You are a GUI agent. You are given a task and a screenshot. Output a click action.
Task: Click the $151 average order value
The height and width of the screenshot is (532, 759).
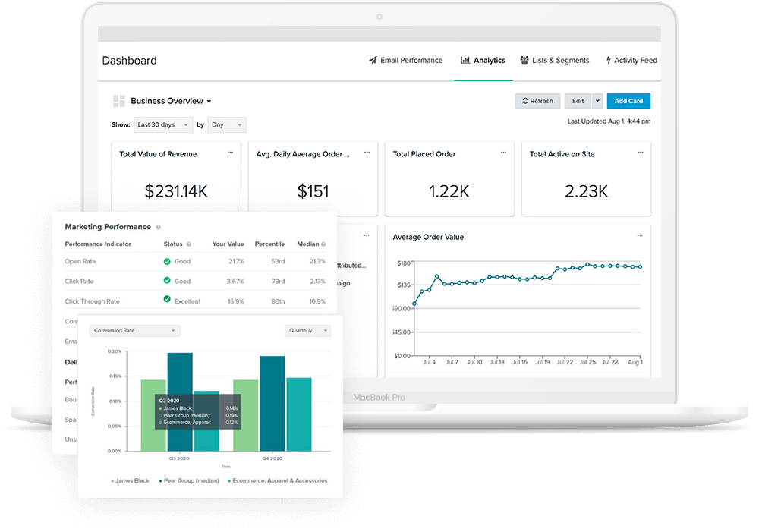pyautogui.click(x=313, y=191)
